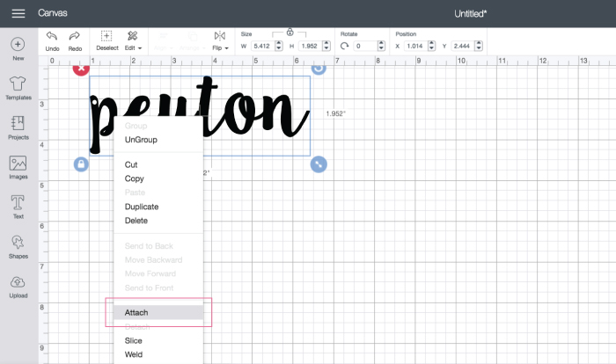This screenshot has height=364, width=616.
Task: Toggle the size aspect ratio lock
Action: pos(290,33)
